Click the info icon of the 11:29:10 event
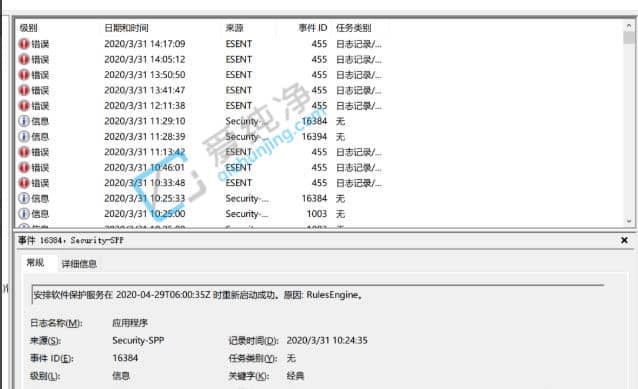 24,121
